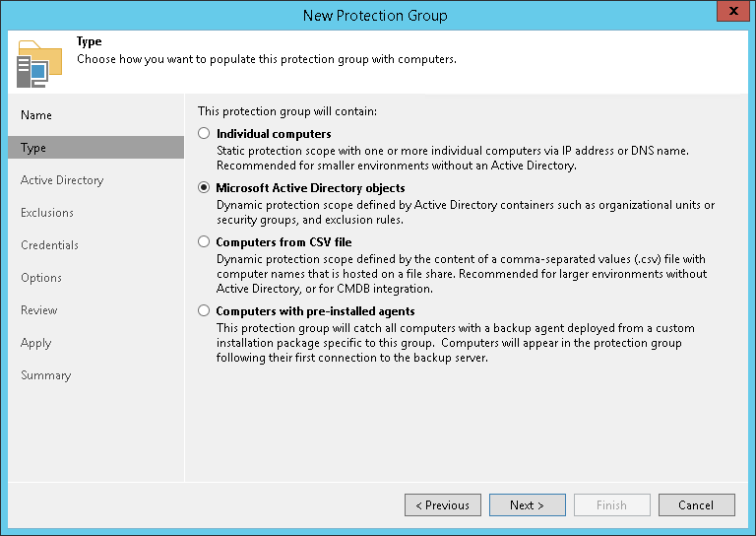Close the New Protection Group dialog
756x536 pixels.
(730, 15)
